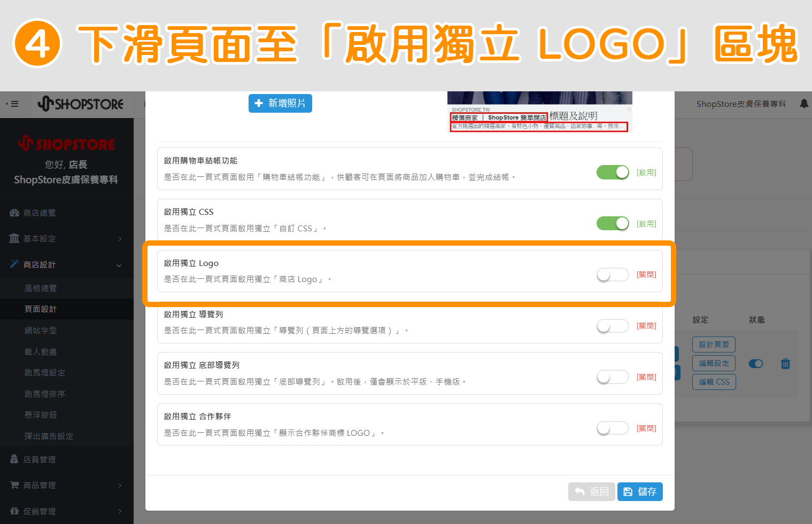The image size is (812, 524).
Task: Delete the page row with the trash icon
Action: (x=785, y=364)
